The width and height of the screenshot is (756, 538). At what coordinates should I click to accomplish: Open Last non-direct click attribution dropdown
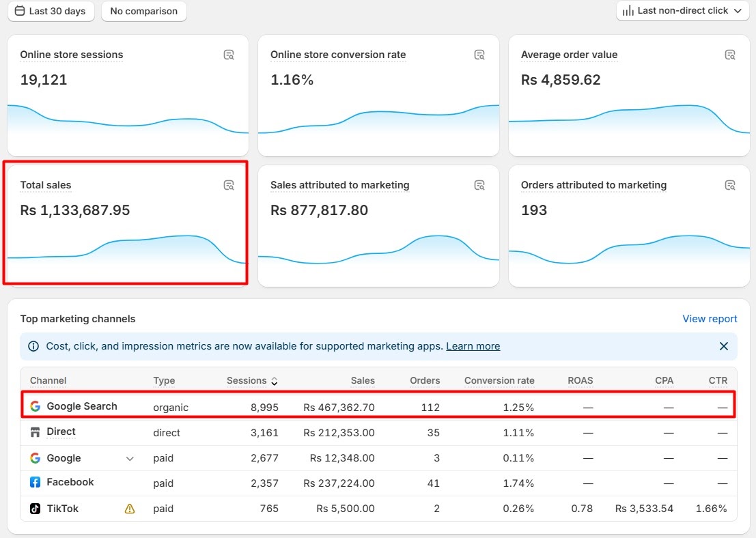pos(683,11)
